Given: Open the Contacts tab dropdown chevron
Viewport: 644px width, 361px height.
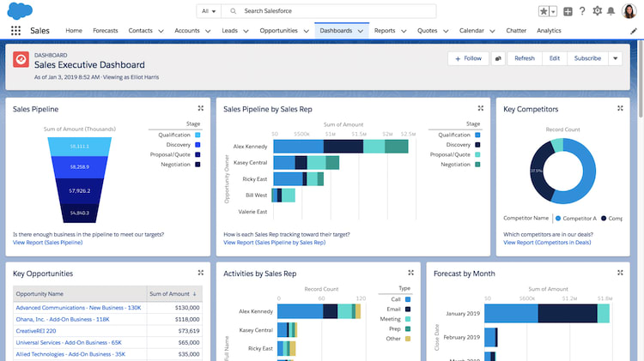Looking at the screenshot, I should (x=161, y=31).
